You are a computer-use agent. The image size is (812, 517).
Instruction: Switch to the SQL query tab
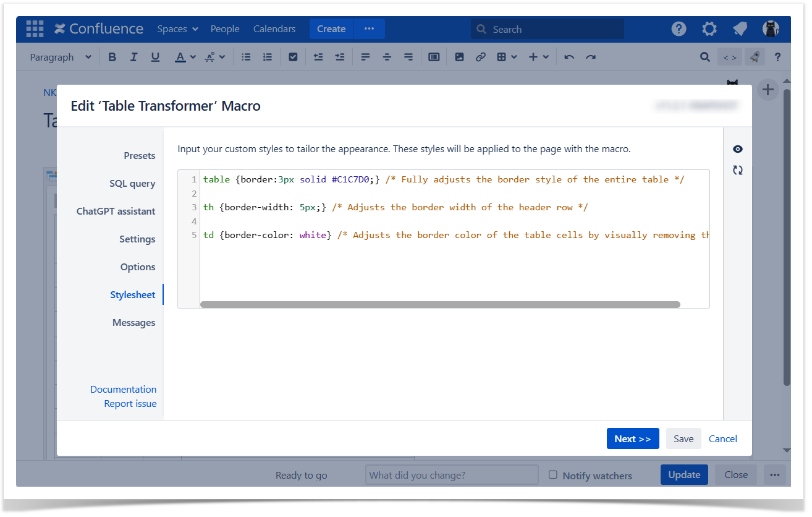132,184
